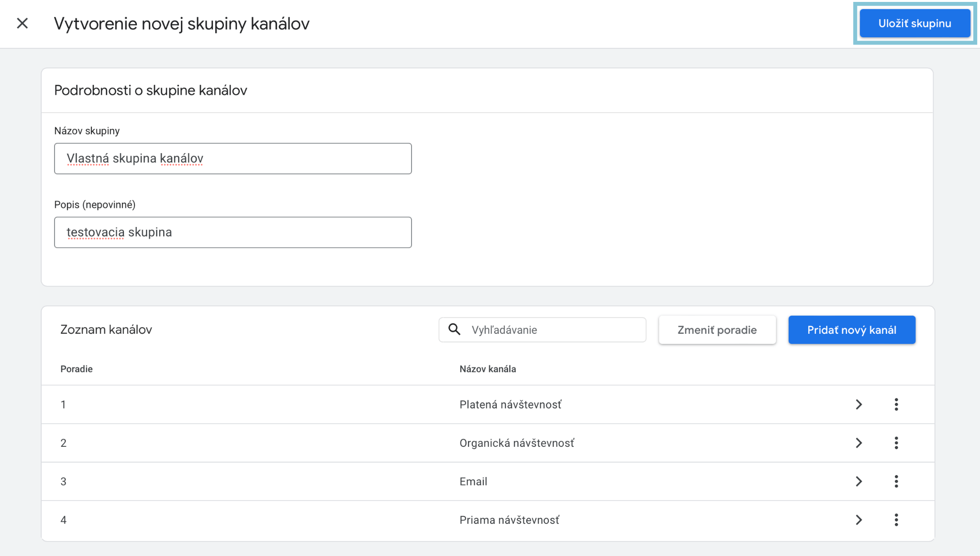Expand Organická návštevnosť channel chevron
The width and height of the screenshot is (980, 556).
coord(859,443)
